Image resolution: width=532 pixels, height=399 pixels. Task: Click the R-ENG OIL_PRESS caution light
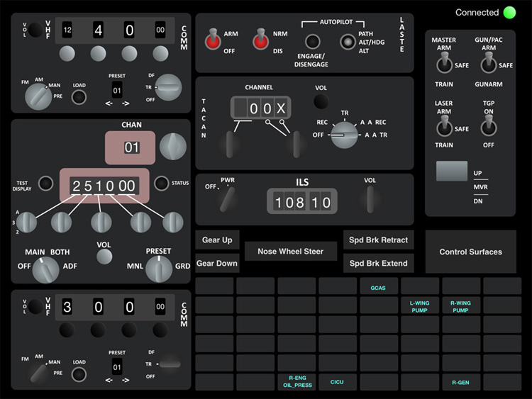click(297, 382)
